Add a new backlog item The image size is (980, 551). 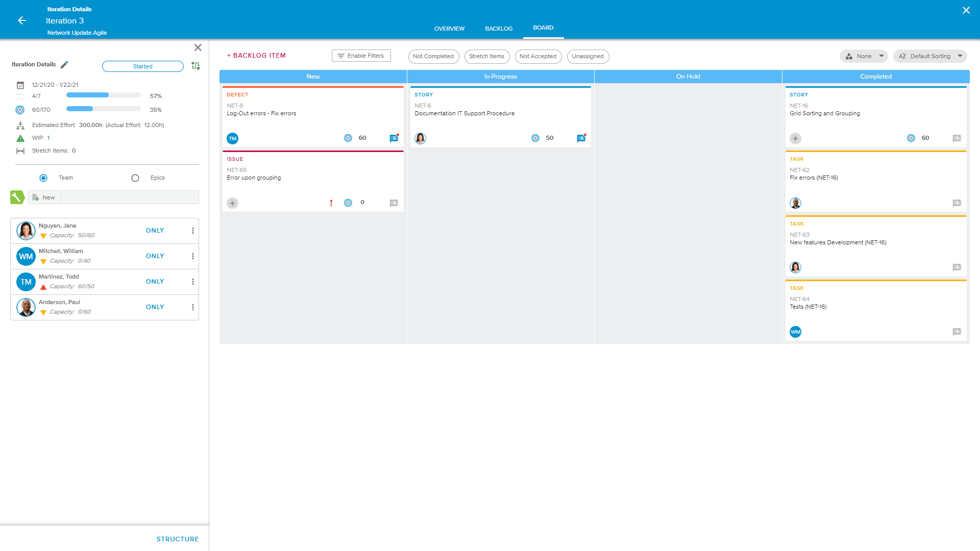click(x=256, y=56)
